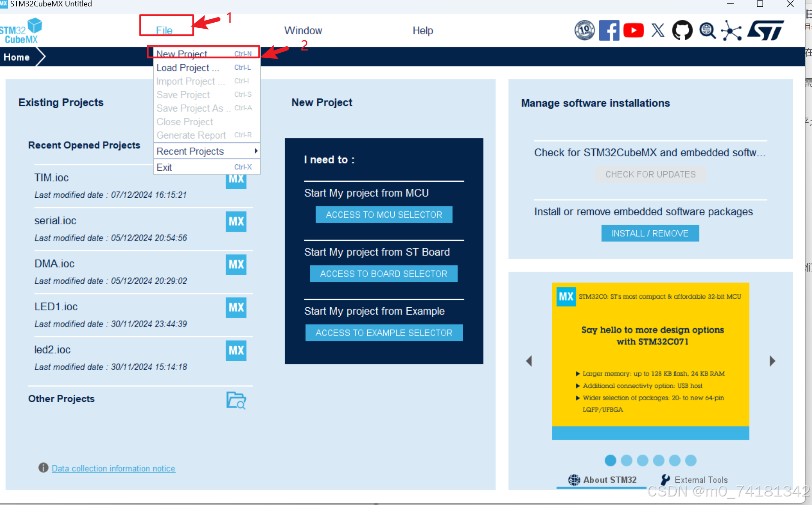The height and width of the screenshot is (505, 812).
Task: Click 'Install or remove embedded software packages' text
Action: tap(643, 212)
